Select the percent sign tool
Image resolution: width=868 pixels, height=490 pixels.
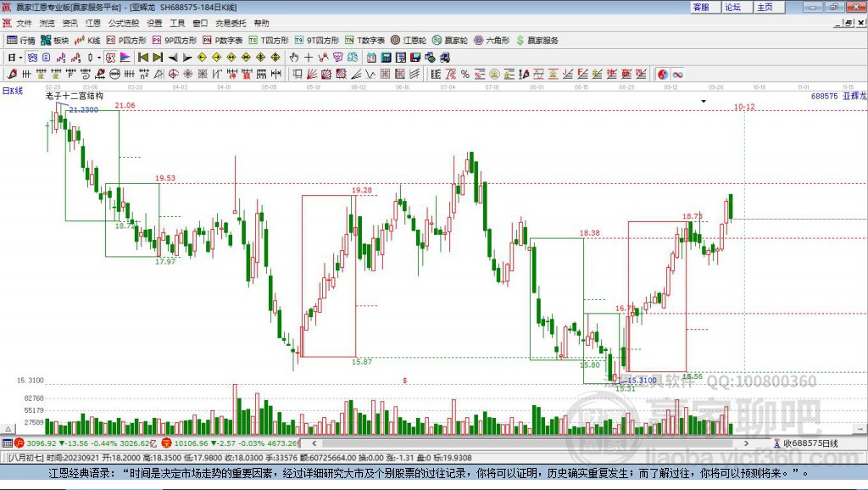pos(465,75)
